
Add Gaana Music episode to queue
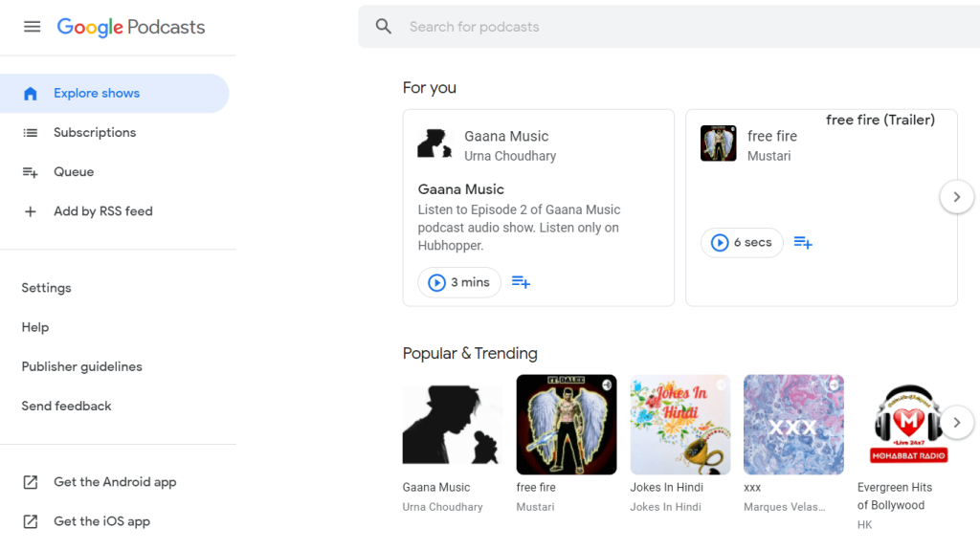(521, 282)
